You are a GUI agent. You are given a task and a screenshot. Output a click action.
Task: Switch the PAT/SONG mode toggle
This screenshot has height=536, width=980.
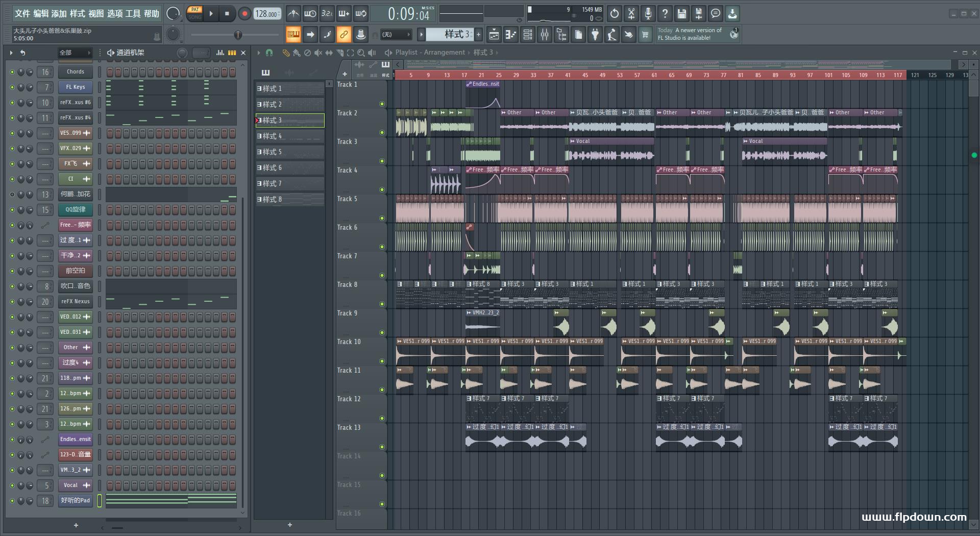195,13
